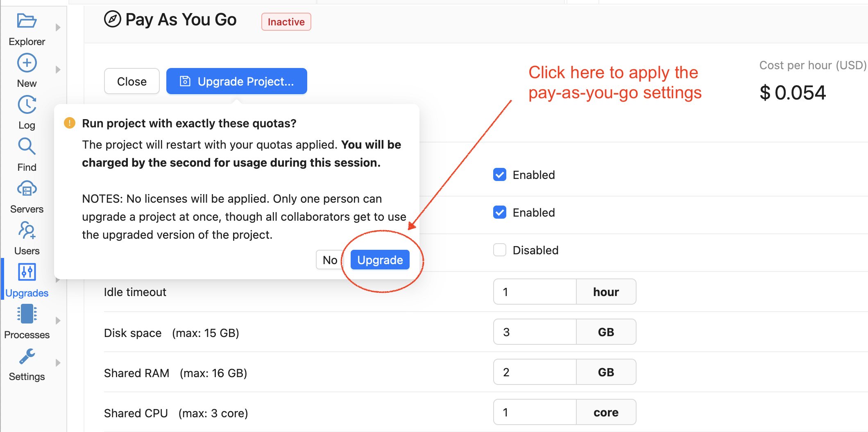Open the Log clock icon
This screenshot has width=868, height=432.
click(27, 105)
